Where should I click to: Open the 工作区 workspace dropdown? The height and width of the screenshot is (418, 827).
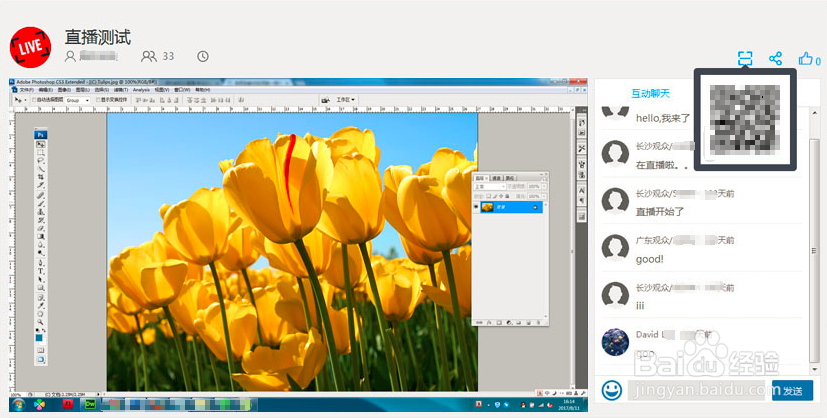(345, 100)
